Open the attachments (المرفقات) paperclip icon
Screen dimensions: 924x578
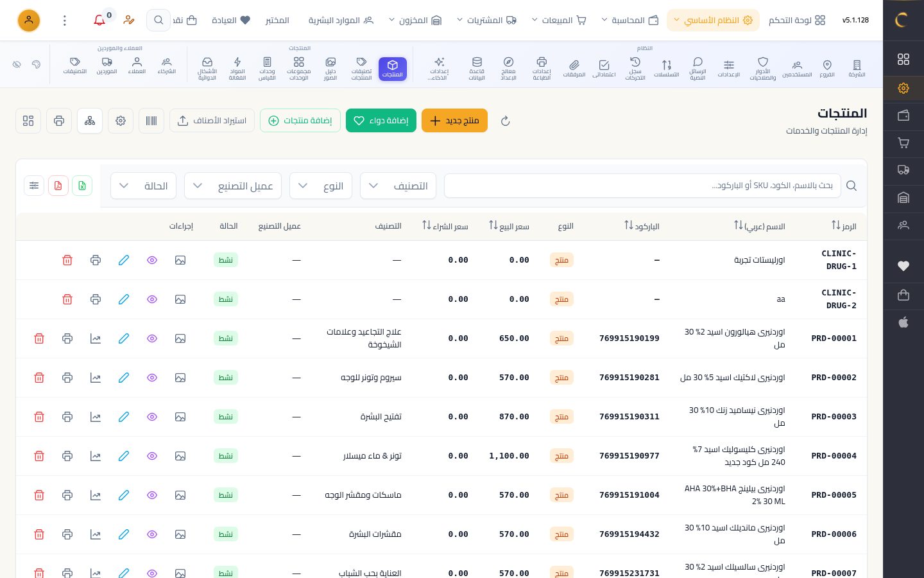pyautogui.click(x=574, y=67)
